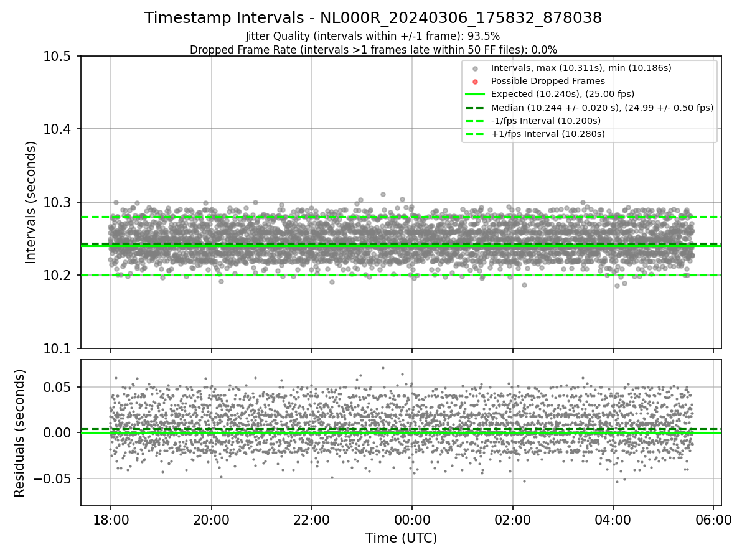
Task: Click the solid green line sample for Expected
Action: (x=475, y=95)
